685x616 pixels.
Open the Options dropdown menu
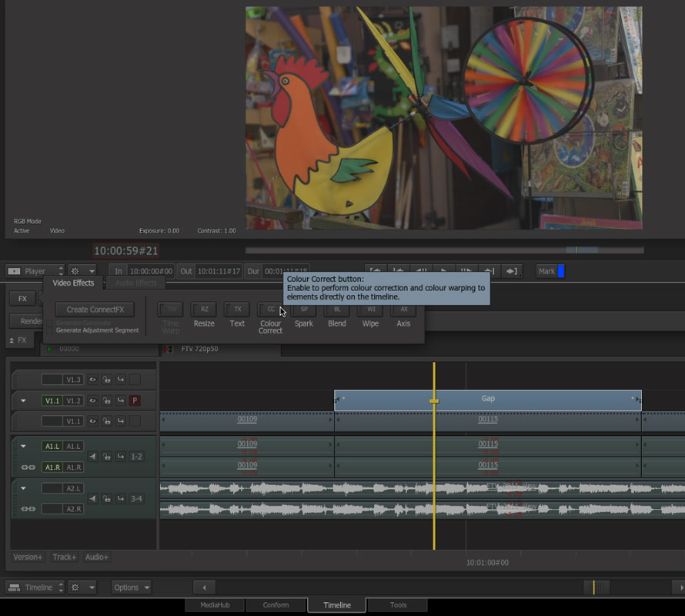click(x=132, y=588)
